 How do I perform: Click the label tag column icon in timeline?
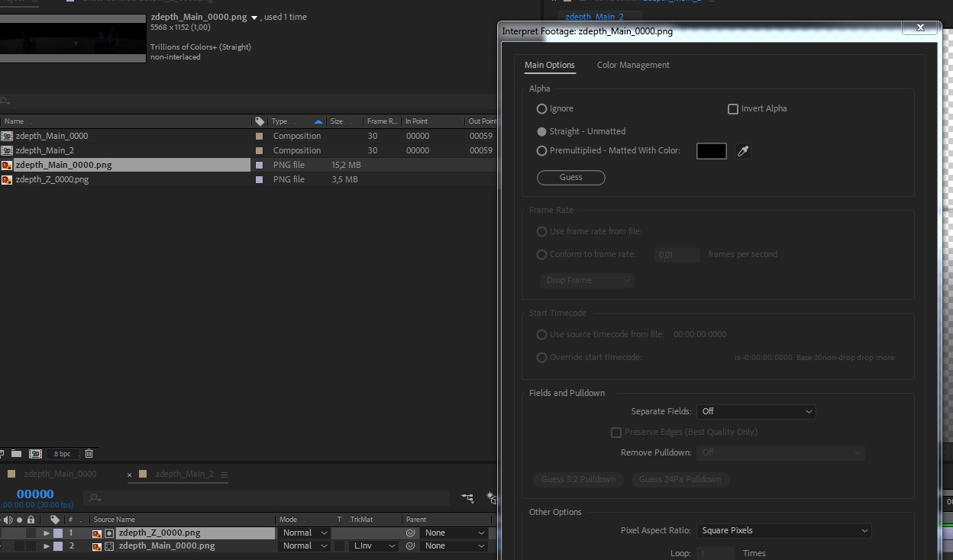[55, 520]
